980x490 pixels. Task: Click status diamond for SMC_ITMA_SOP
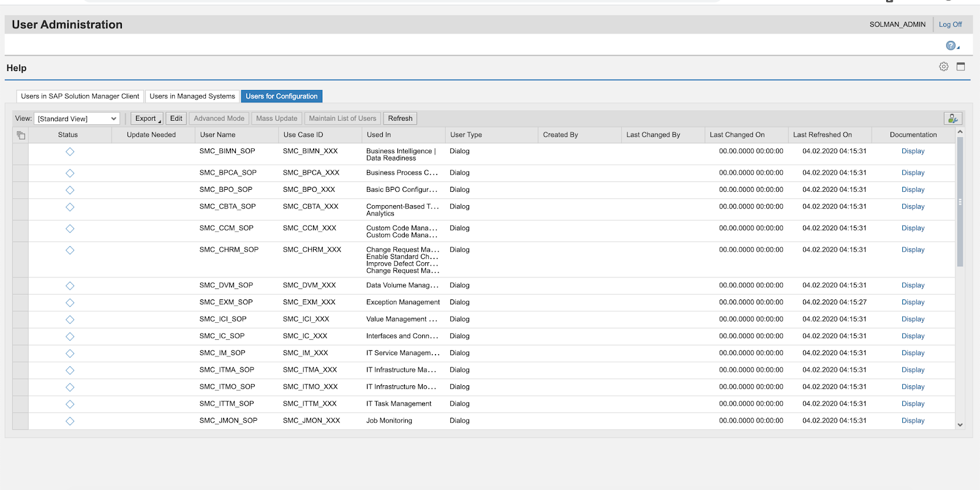(70, 370)
